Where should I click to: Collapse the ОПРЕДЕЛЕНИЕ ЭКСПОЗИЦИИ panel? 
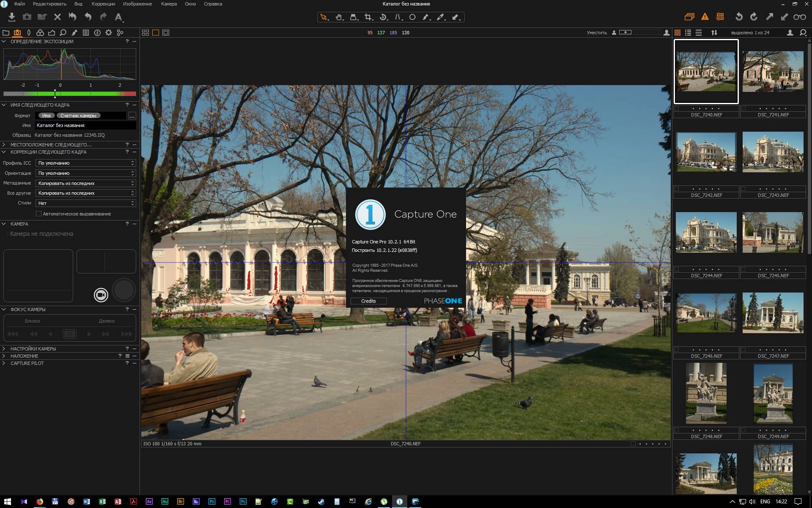[4, 41]
